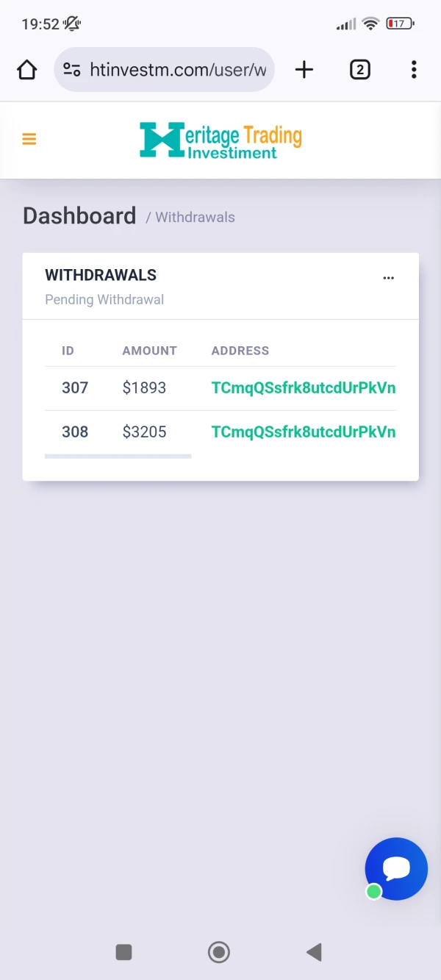Tap the Android back button
This screenshot has width=441, height=980.
(314, 952)
